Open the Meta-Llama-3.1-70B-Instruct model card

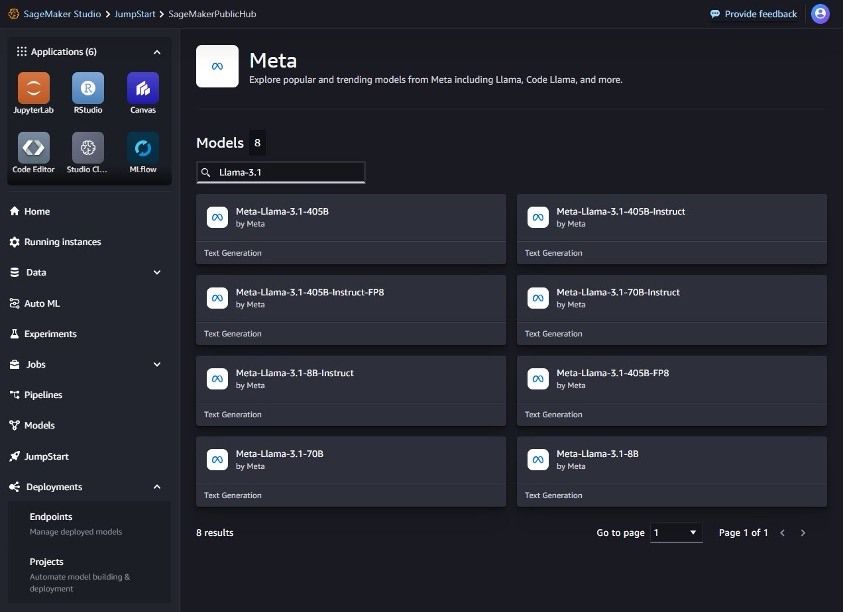[x=672, y=309]
